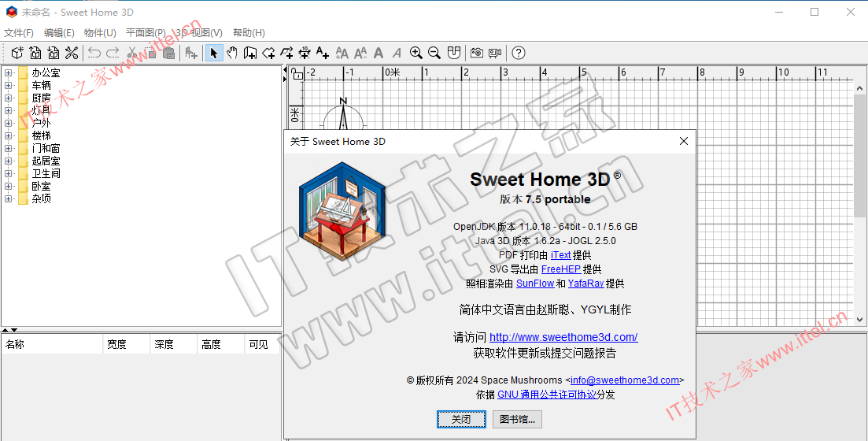Open the 编辑(E) menu
The height and width of the screenshot is (441, 868).
coord(59,33)
